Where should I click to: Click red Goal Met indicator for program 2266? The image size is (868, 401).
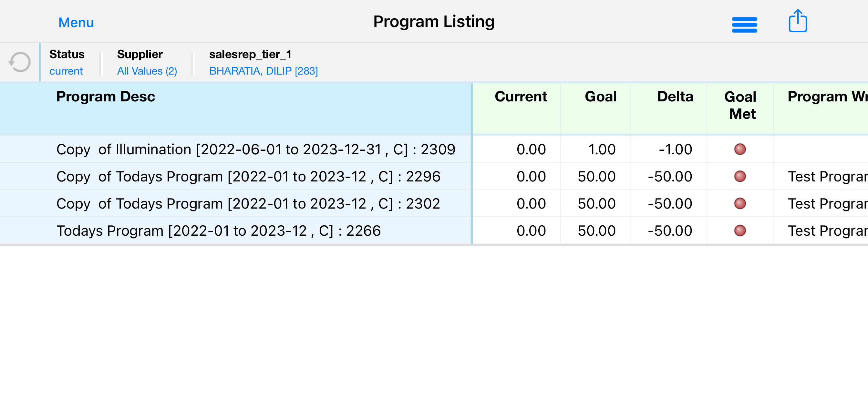pos(739,231)
